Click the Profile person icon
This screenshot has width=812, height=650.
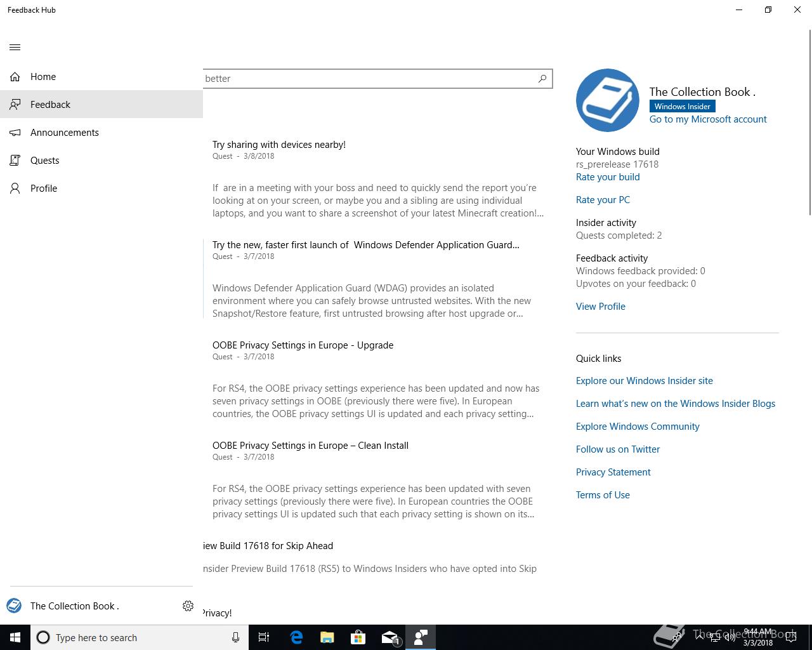tap(15, 189)
